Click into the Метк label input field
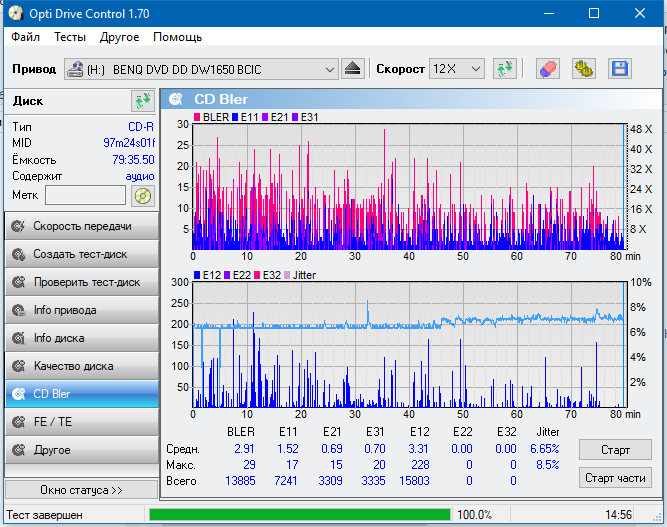The height and width of the screenshot is (527, 667). tap(85, 194)
